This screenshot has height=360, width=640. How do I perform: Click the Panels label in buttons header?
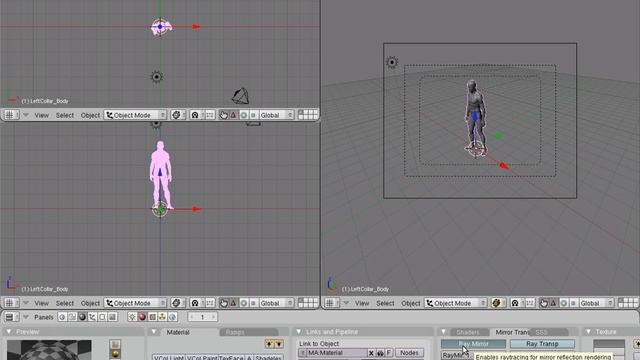coord(44,317)
